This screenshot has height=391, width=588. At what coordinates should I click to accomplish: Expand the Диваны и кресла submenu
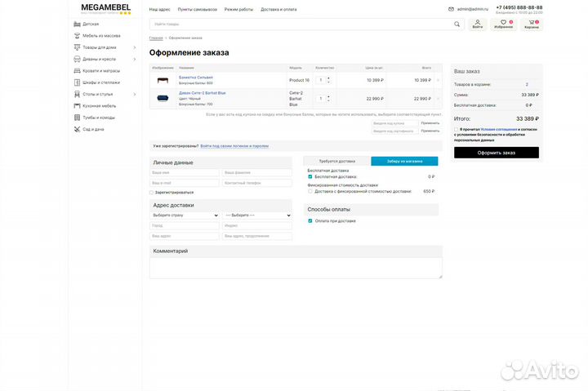(x=135, y=59)
